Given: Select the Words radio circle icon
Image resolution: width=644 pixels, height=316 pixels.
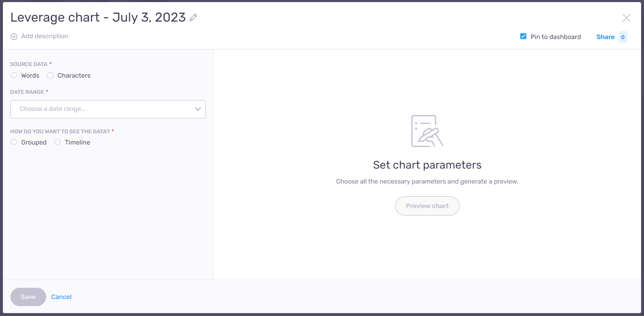Looking at the screenshot, I should (x=14, y=75).
